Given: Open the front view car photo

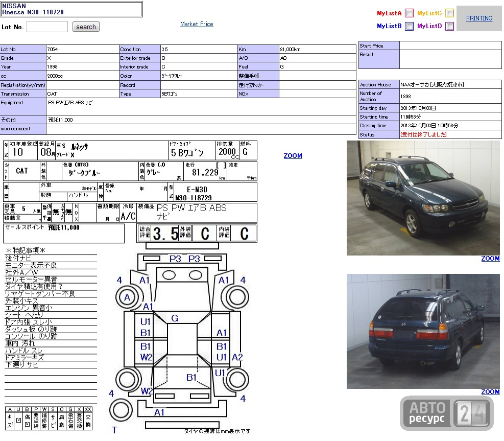Looking at the screenshot, I should point(423,198).
